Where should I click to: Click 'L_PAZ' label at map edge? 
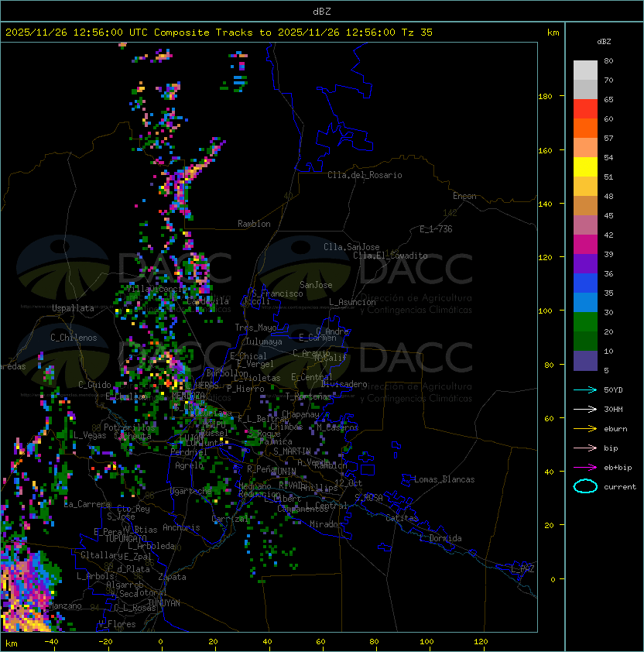tap(522, 569)
